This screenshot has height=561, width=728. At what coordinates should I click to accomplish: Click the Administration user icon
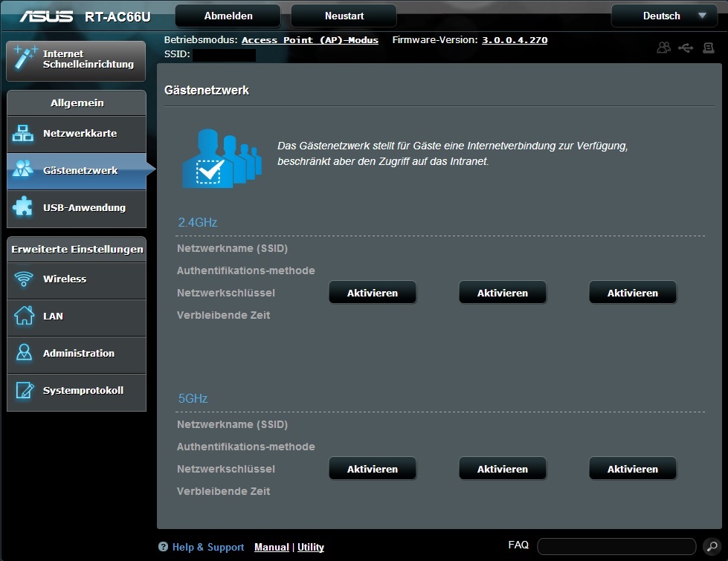(x=24, y=353)
